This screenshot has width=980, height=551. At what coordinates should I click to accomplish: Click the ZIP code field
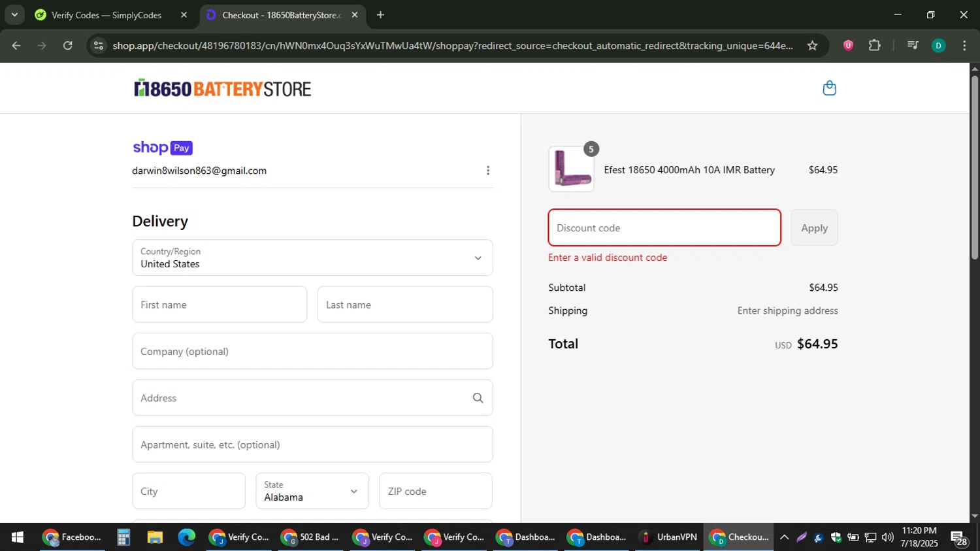point(436,491)
